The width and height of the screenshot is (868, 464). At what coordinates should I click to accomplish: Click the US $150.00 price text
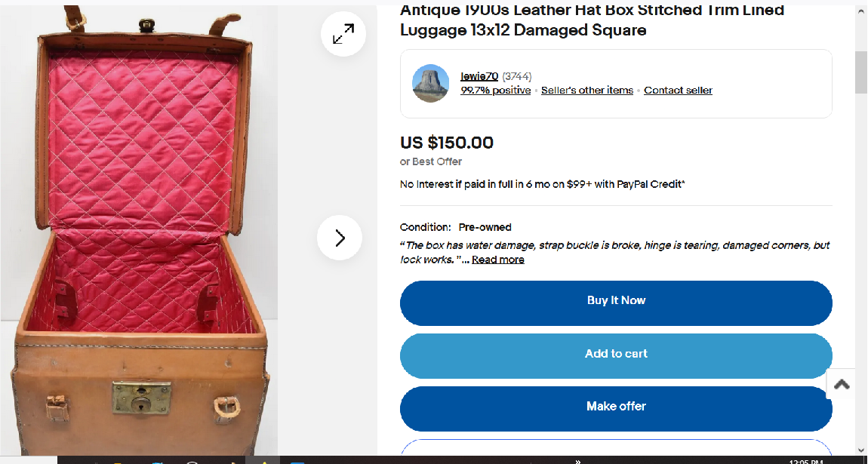click(x=447, y=143)
